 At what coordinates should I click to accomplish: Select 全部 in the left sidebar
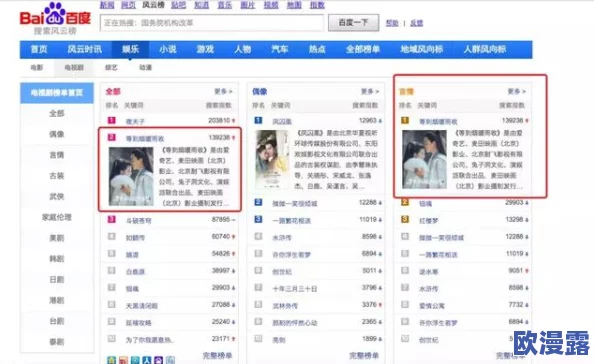(57, 113)
